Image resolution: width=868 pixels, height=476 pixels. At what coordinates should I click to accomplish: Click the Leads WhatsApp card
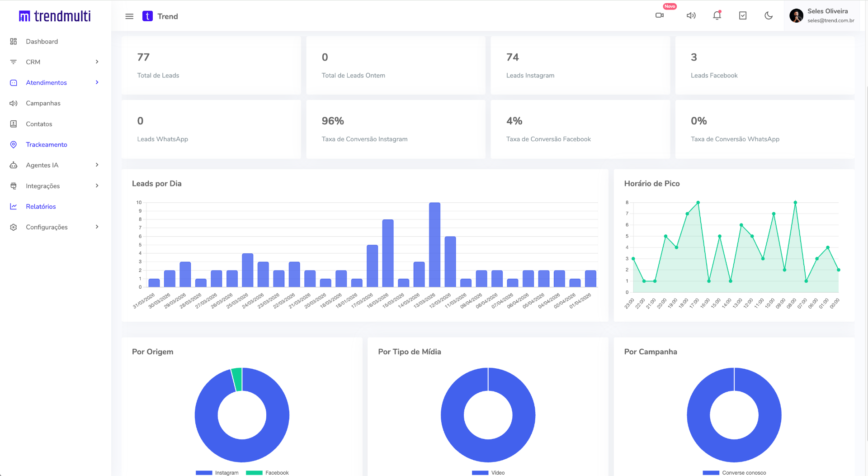[x=211, y=129]
